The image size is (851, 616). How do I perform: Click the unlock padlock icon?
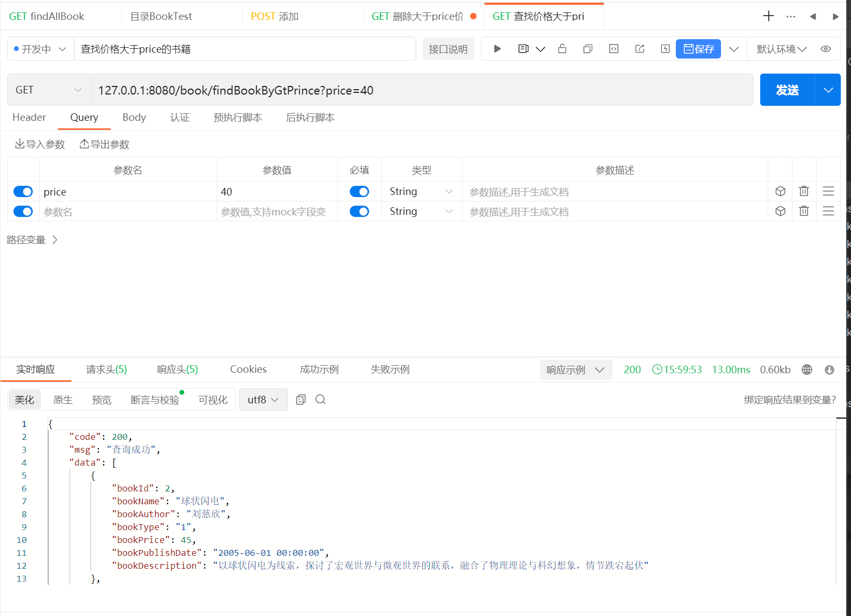[562, 49]
